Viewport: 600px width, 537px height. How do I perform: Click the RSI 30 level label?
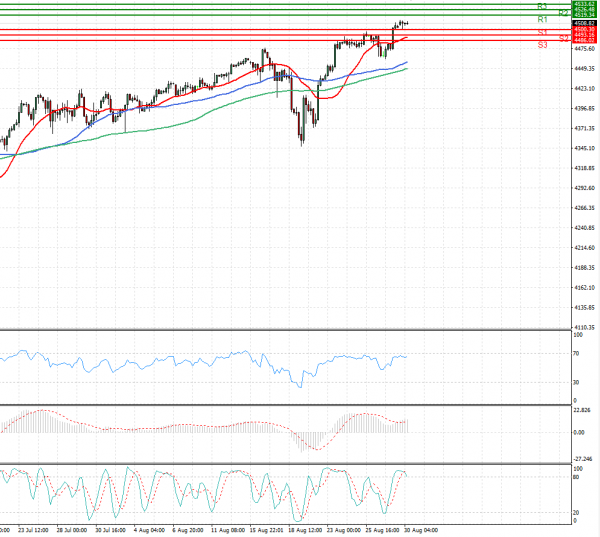point(576,382)
